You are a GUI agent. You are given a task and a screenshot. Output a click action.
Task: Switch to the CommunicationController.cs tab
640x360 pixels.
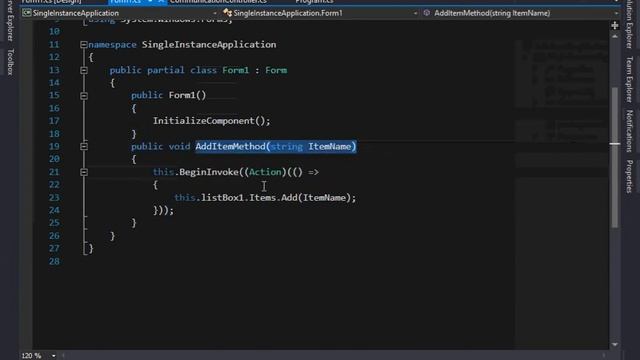click(x=218, y=2)
